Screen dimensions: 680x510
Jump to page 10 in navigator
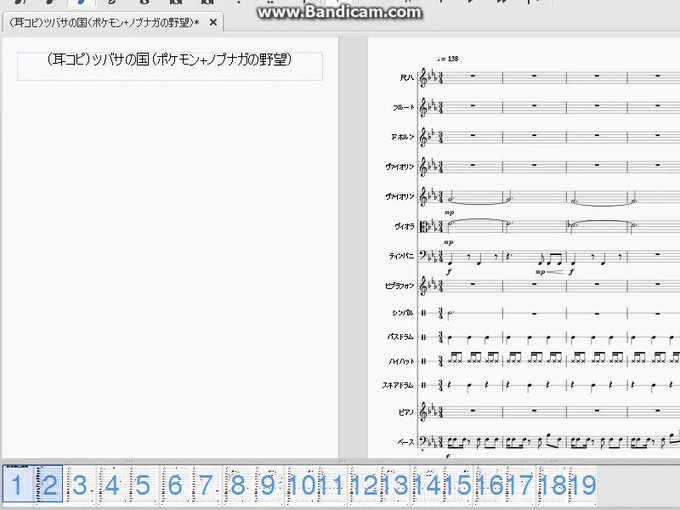301,484
